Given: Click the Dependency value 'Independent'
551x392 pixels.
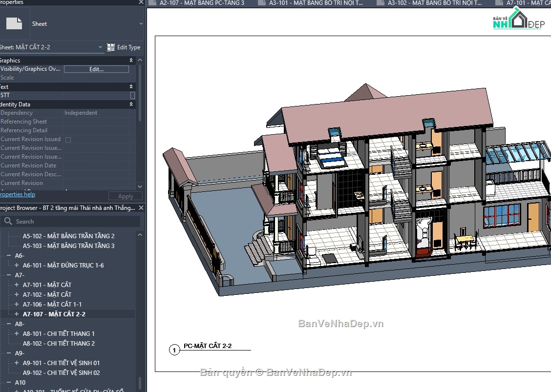Looking at the screenshot, I should pos(81,113).
